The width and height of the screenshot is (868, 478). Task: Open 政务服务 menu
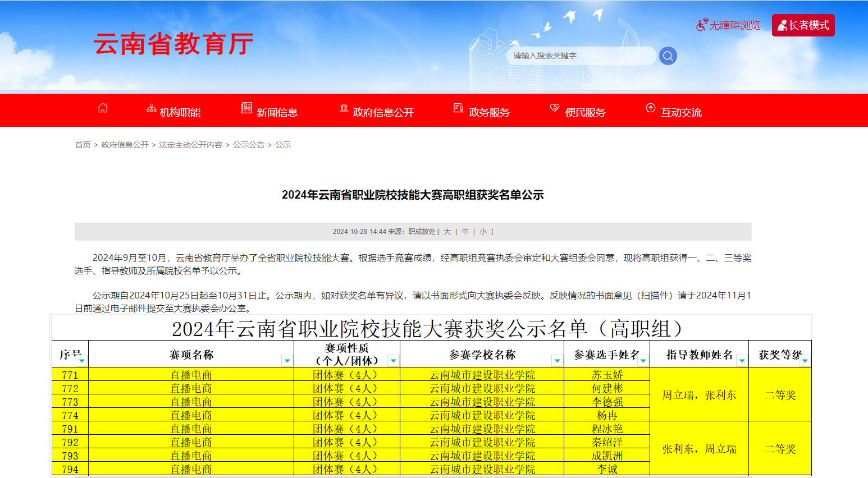click(x=490, y=113)
